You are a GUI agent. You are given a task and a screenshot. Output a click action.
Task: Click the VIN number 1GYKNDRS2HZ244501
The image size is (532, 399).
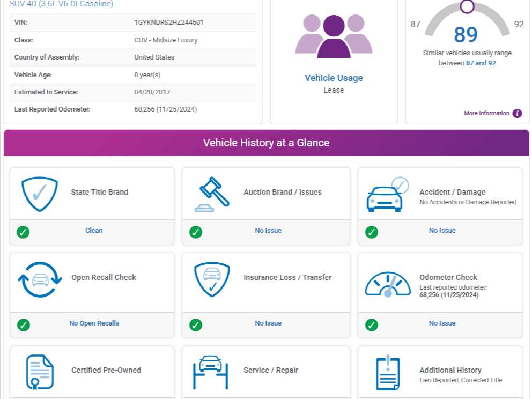click(x=168, y=23)
